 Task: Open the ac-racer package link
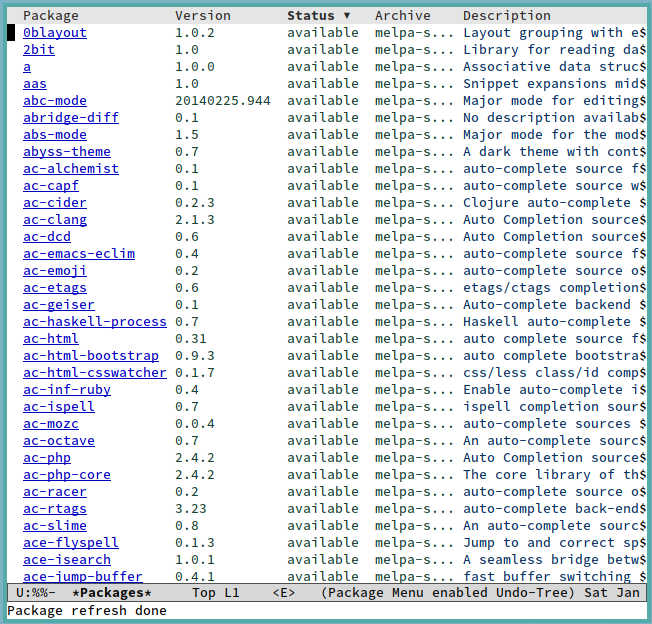[x=55, y=491]
